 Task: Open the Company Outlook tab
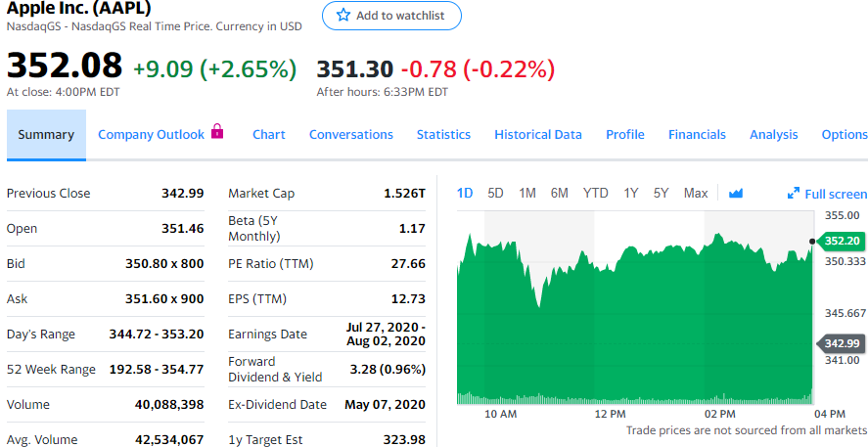tap(151, 134)
